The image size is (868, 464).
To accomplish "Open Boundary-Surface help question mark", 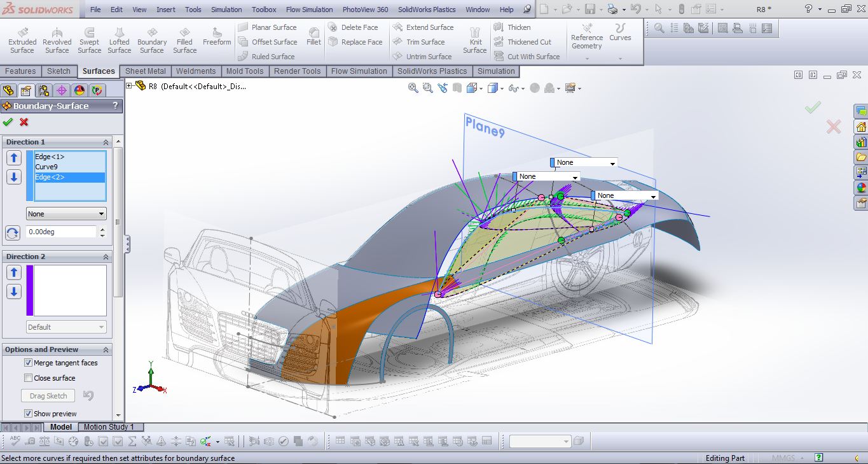I will (x=115, y=106).
